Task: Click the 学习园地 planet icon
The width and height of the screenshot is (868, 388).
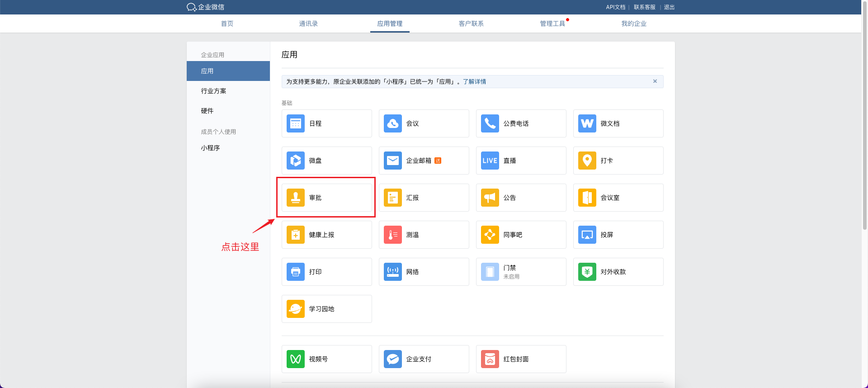Action: pos(296,309)
